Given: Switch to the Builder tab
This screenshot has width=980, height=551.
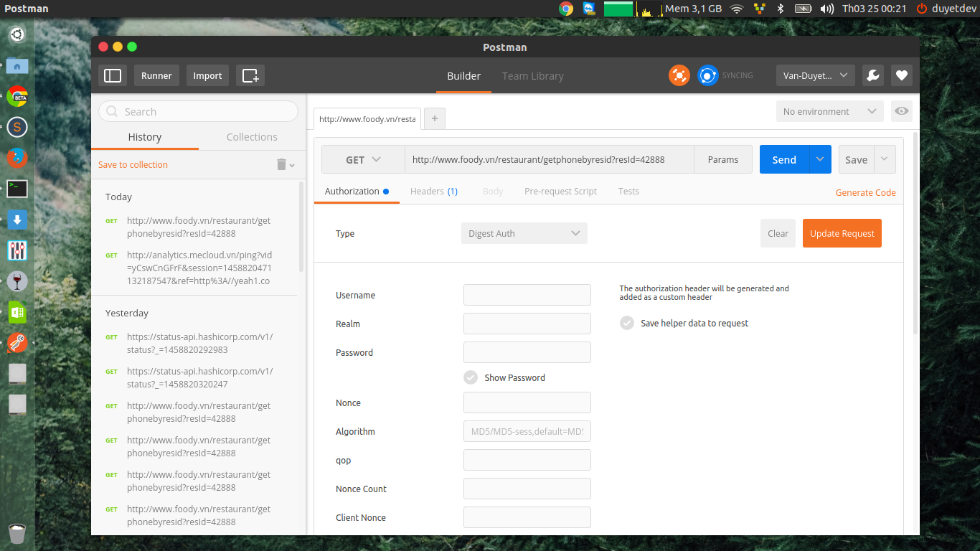Looking at the screenshot, I should click(464, 76).
